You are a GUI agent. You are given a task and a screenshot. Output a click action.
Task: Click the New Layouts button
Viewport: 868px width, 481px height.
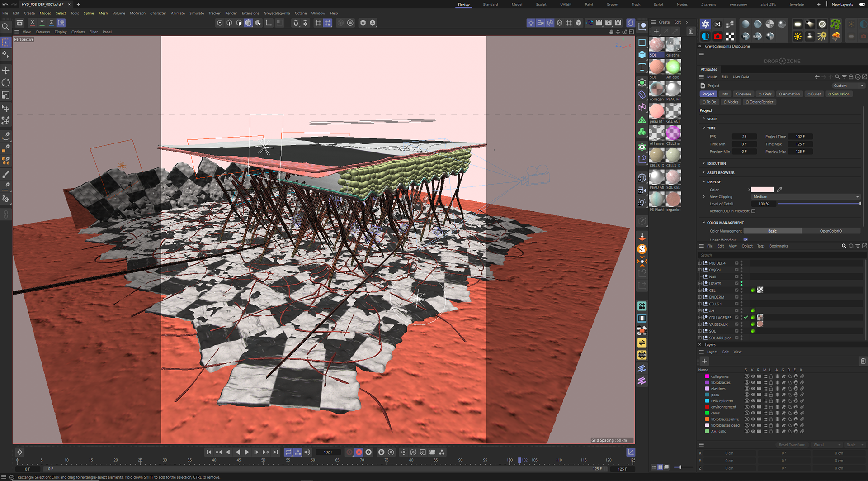(843, 5)
